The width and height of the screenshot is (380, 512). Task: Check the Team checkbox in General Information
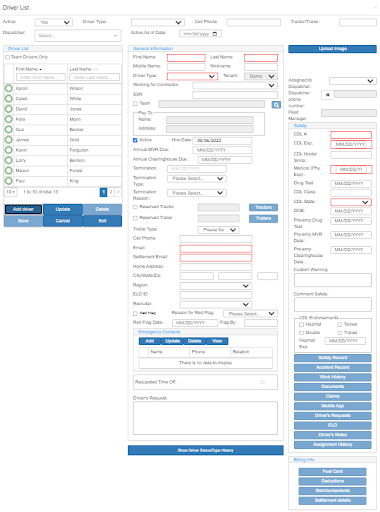pos(135,104)
